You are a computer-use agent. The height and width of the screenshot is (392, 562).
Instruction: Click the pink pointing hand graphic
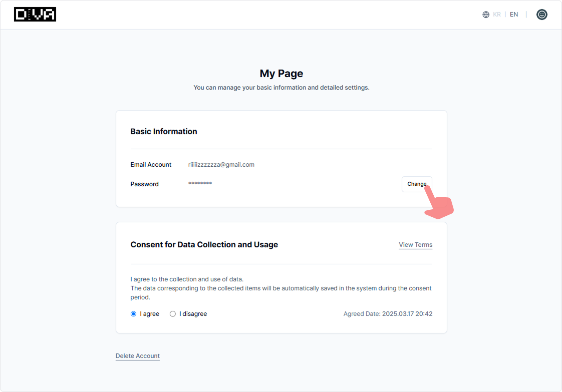point(439,205)
